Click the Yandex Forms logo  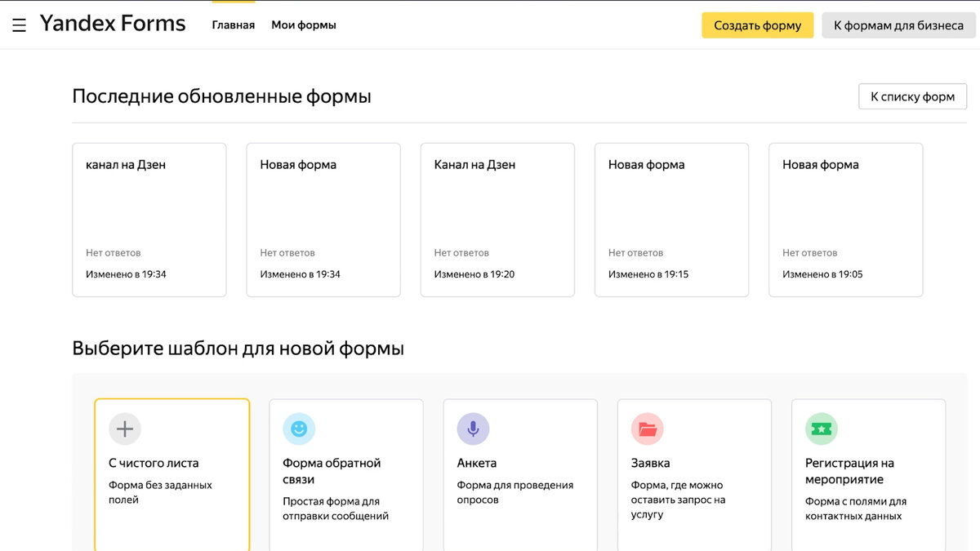(113, 23)
